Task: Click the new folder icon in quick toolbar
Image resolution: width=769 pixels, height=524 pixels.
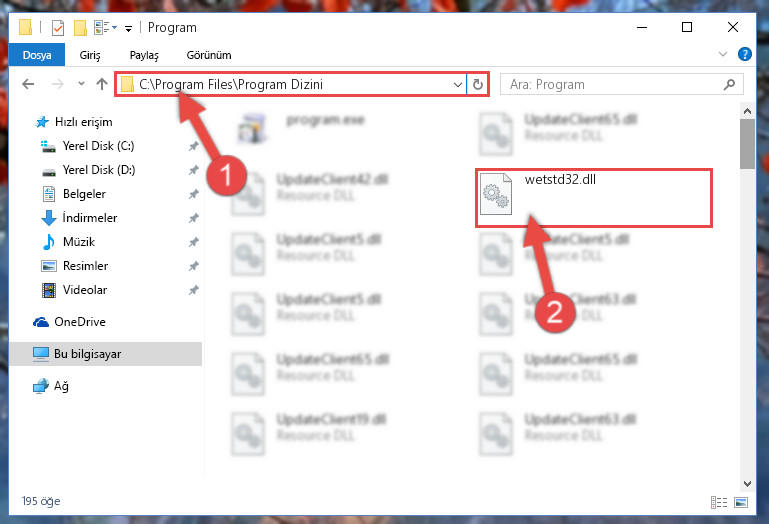Action: click(x=80, y=28)
